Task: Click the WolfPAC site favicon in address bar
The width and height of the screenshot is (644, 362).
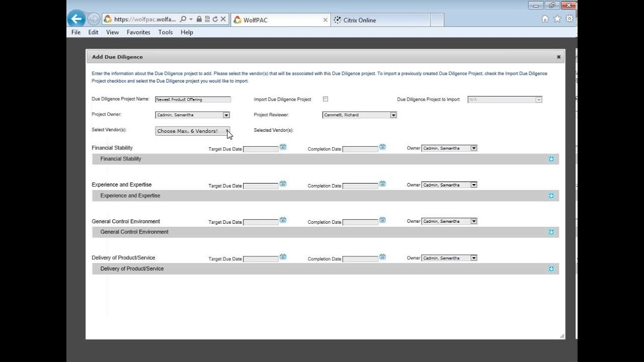Action: [x=108, y=19]
